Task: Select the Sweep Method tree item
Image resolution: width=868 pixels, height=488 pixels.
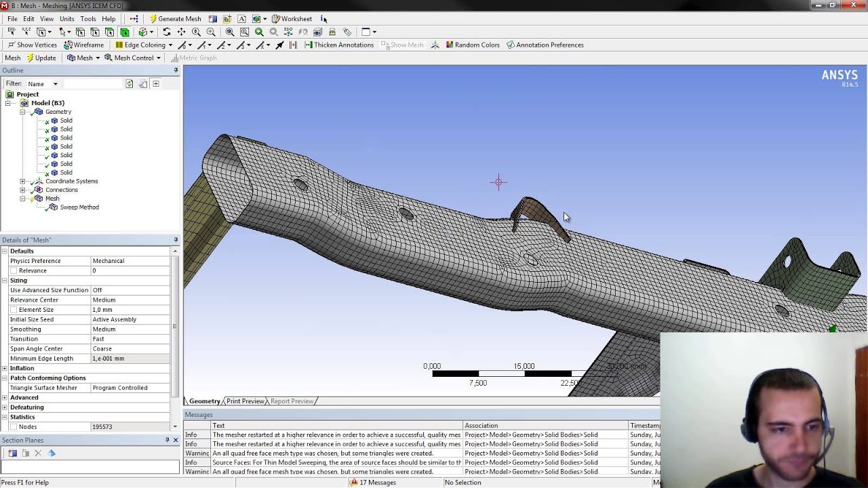Action: click(79, 207)
